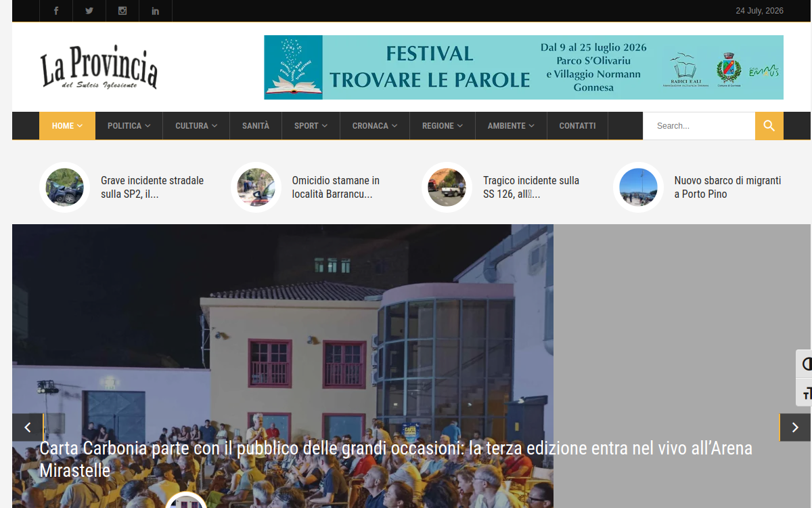Image resolution: width=812 pixels, height=508 pixels.
Task: Go to previous slide arrow
Action: tap(28, 427)
